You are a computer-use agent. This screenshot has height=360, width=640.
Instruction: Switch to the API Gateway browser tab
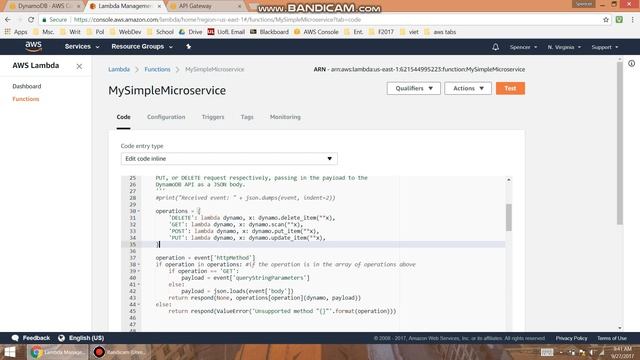204,6
